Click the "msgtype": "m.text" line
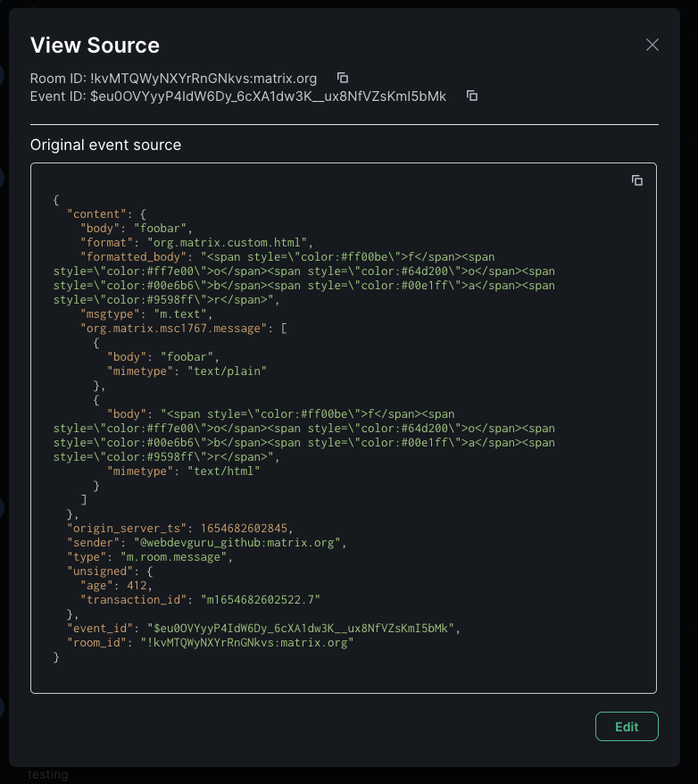Image resolution: width=698 pixels, height=784 pixels. 146,314
